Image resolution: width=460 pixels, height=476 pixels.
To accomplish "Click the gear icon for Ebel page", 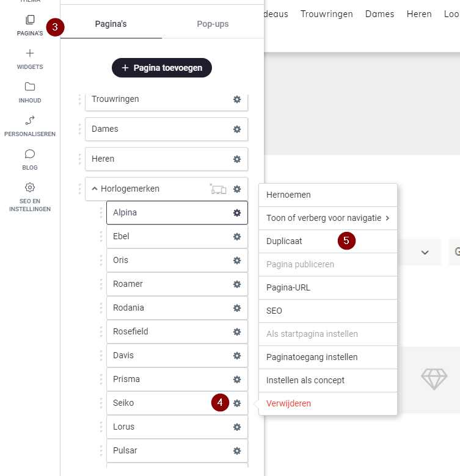I will [237, 237].
